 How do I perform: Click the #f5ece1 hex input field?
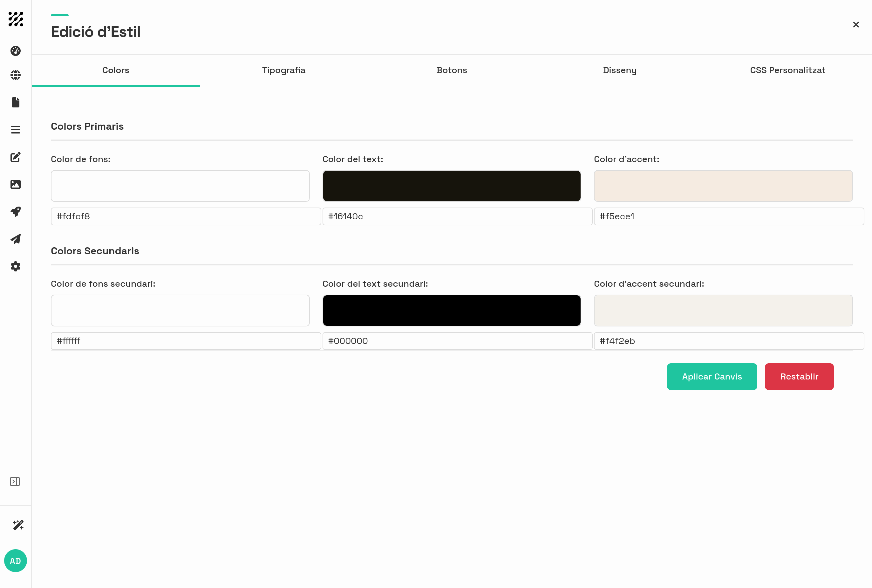(729, 216)
